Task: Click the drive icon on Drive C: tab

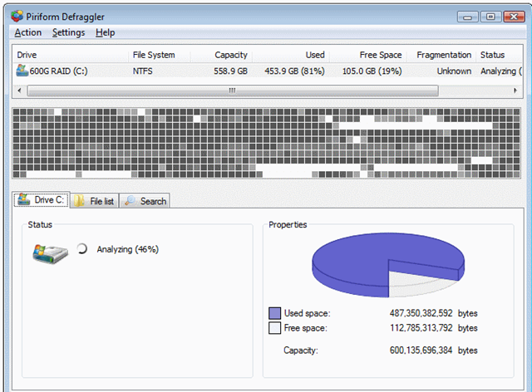Action: 24,199
